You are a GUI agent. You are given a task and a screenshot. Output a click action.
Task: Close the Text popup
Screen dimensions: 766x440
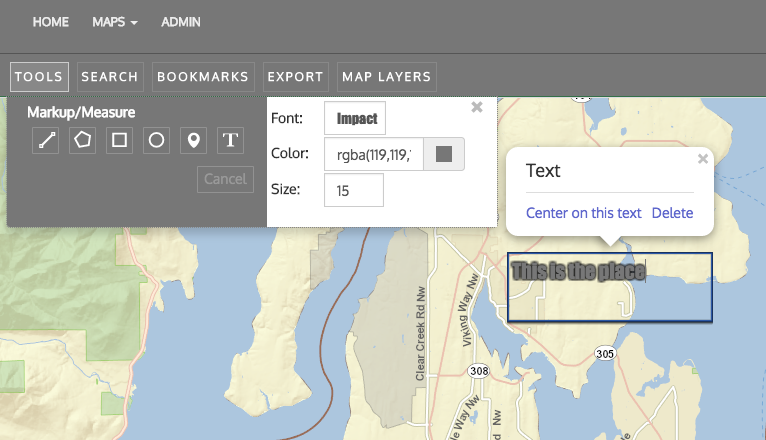[x=703, y=158]
